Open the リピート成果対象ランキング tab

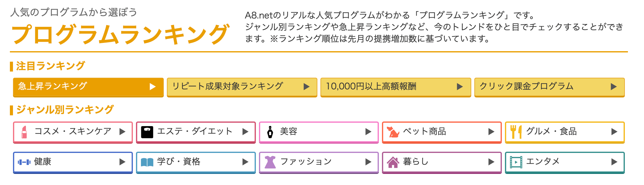coord(242,87)
